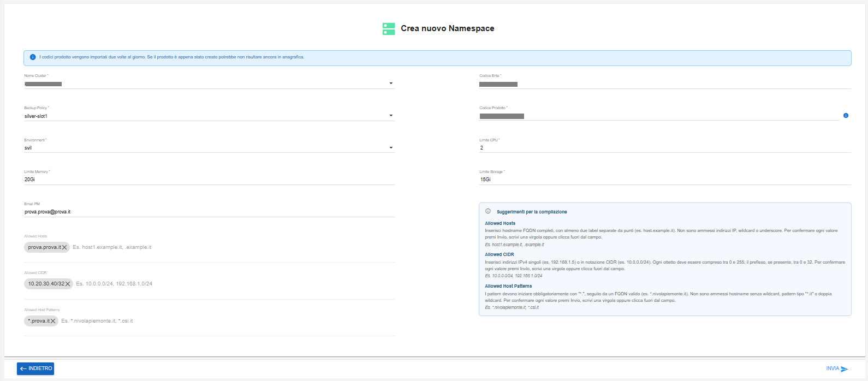Click Allowed CIDR input placeholder

114,284
